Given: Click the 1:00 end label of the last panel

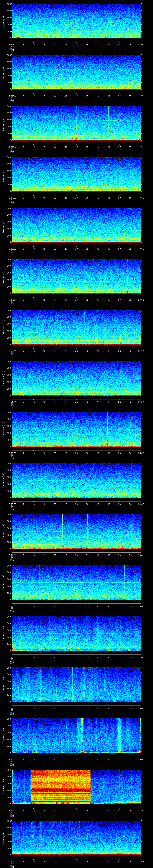Looking at the screenshot, I should coord(141,862).
